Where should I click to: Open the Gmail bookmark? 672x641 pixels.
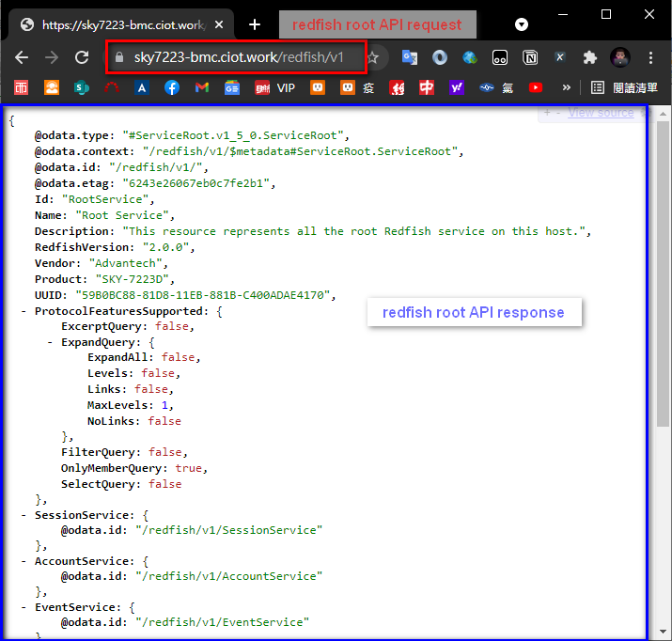[x=201, y=87]
